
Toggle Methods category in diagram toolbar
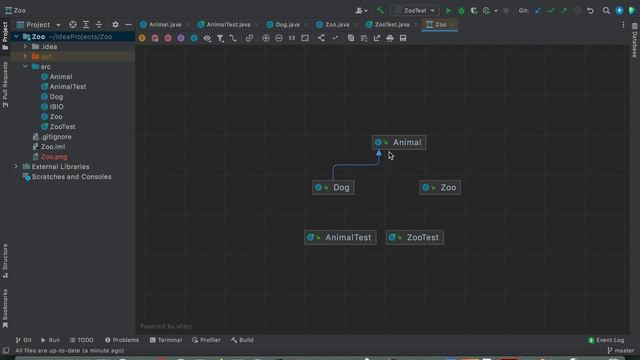[x=168, y=38]
